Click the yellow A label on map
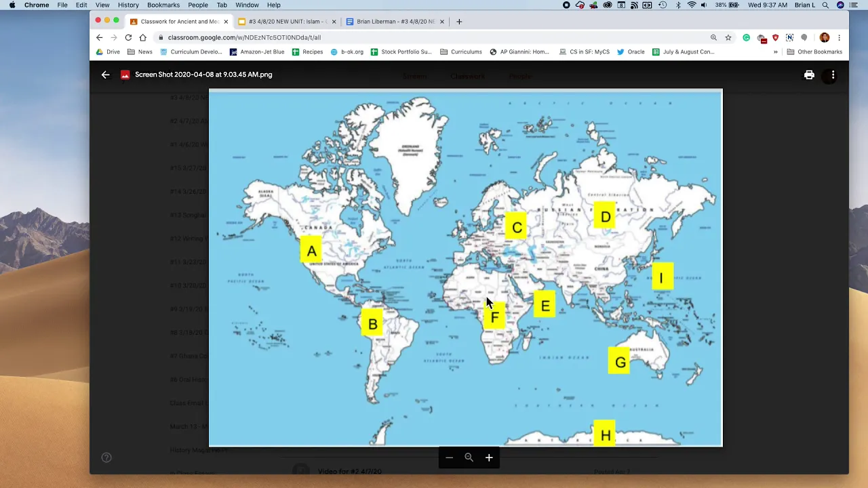The height and width of the screenshot is (488, 868). 311,251
